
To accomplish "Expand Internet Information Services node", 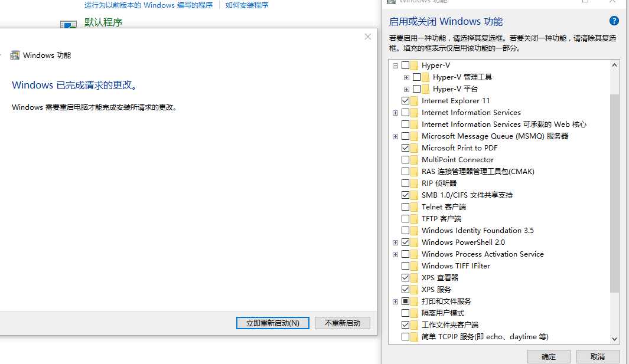I will 396,113.
